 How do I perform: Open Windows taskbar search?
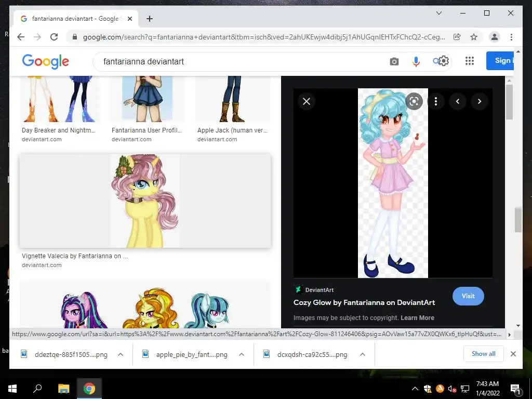[37, 389]
